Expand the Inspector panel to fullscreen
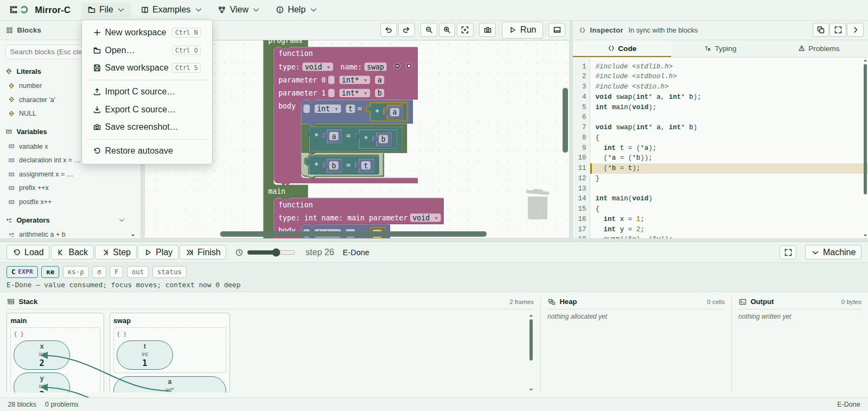The image size is (868, 411). tap(838, 30)
